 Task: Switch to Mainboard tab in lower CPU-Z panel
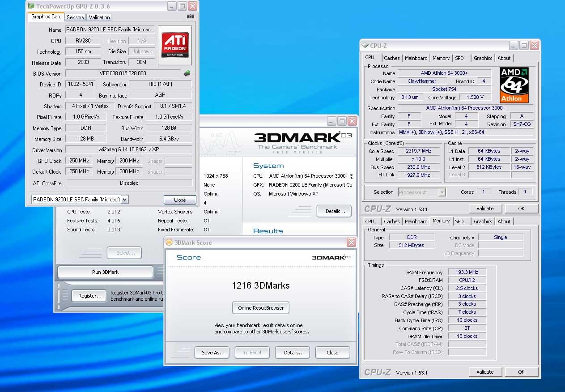[x=416, y=222]
